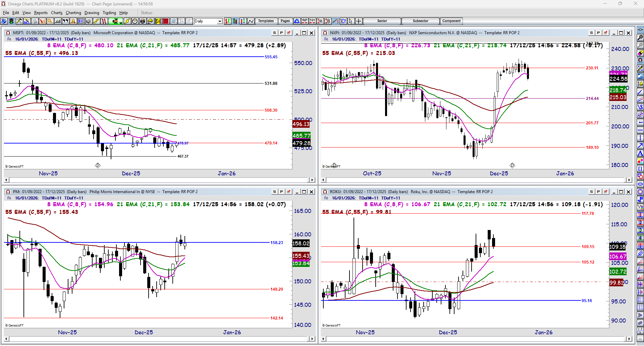
Task: Select the arrow pointer tool
Action: point(351,21)
